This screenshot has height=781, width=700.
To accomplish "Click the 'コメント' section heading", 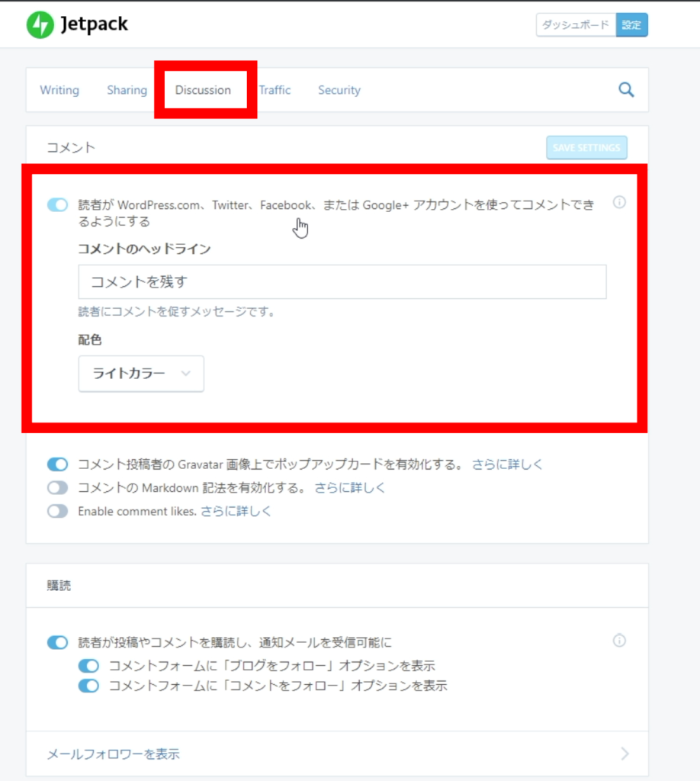I will coord(71,147).
